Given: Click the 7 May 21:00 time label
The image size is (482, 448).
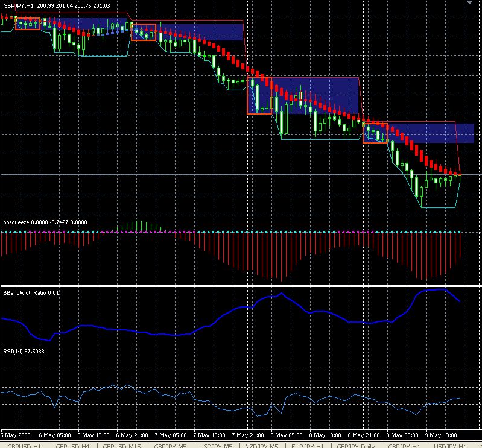Looking at the screenshot, I should (x=248, y=435).
